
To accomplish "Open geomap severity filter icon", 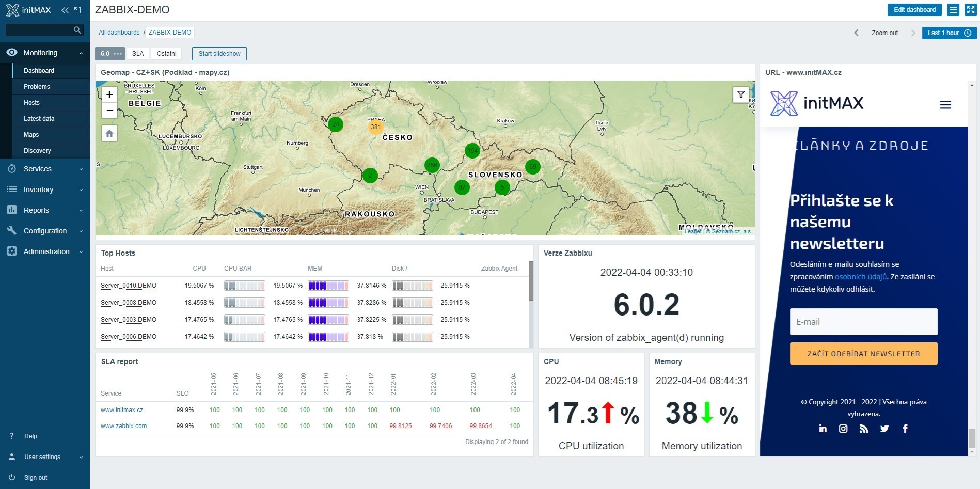I will (741, 94).
